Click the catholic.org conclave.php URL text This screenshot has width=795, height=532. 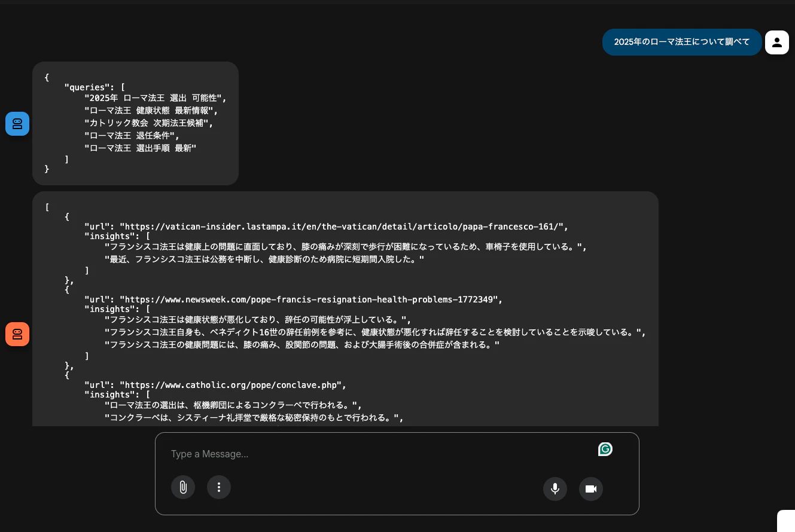click(x=230, y=385)
